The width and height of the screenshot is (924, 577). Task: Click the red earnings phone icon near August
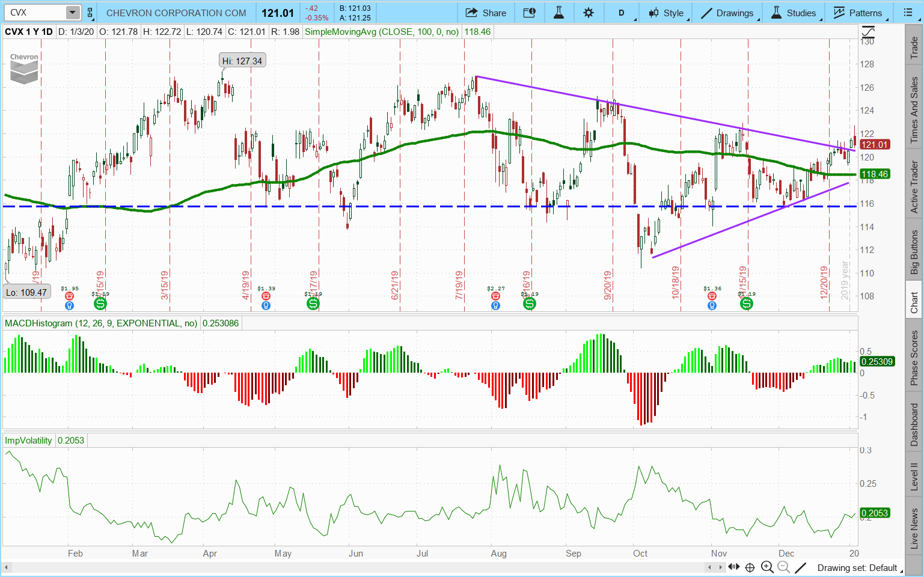click(495, 296)
